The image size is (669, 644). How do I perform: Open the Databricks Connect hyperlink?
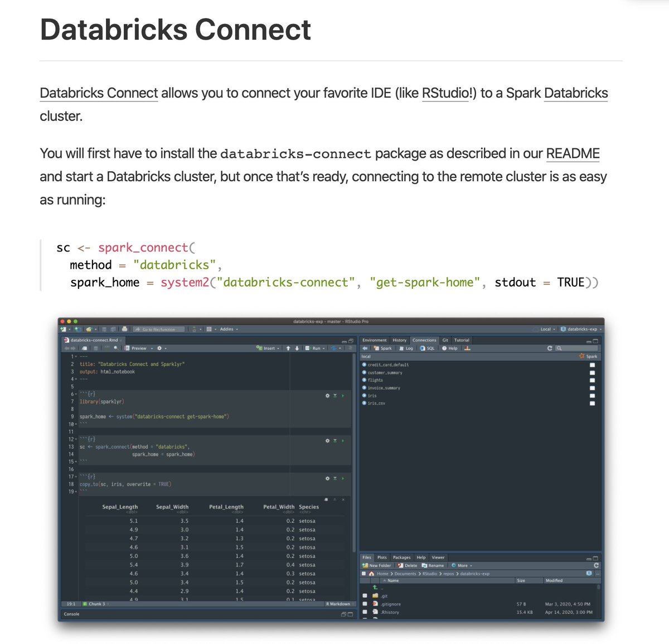[x=98, y=93]
